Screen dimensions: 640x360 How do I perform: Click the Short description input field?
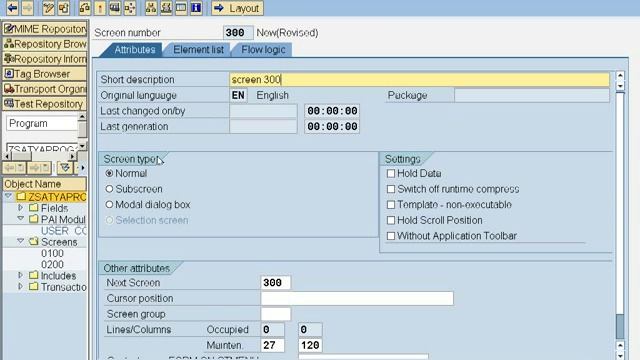[x=420, y=80]
